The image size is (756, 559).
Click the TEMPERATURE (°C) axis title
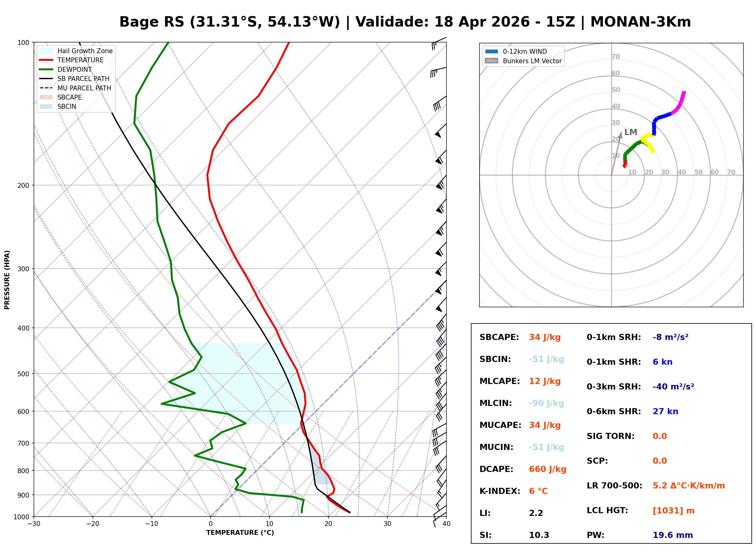(240, 533)
